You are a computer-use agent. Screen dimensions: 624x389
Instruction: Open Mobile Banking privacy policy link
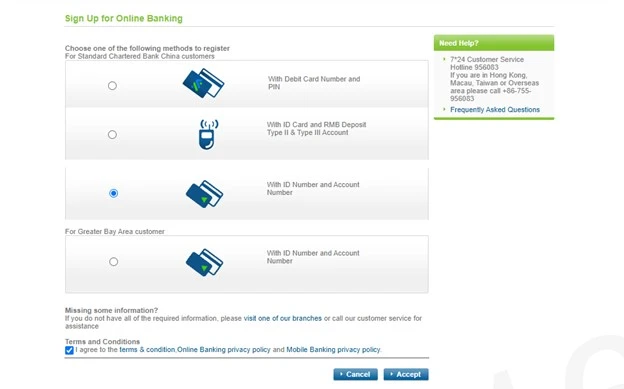click(333, 350)
